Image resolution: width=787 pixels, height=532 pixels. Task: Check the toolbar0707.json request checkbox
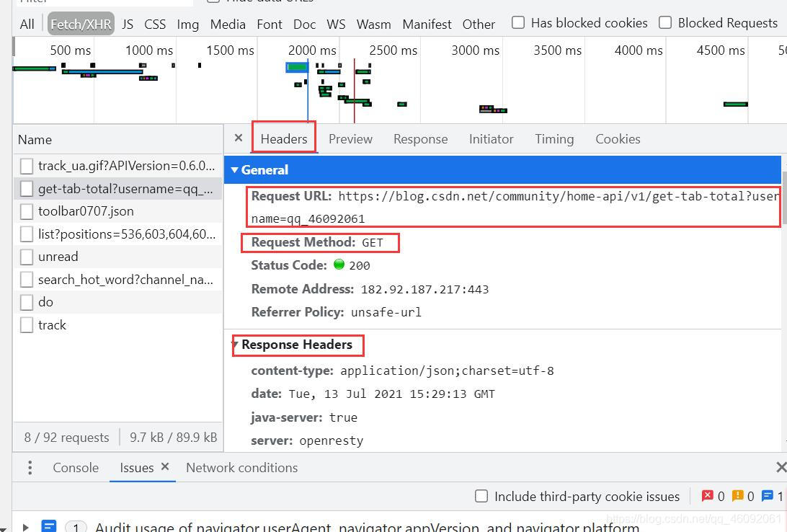(x=27, y=211)
